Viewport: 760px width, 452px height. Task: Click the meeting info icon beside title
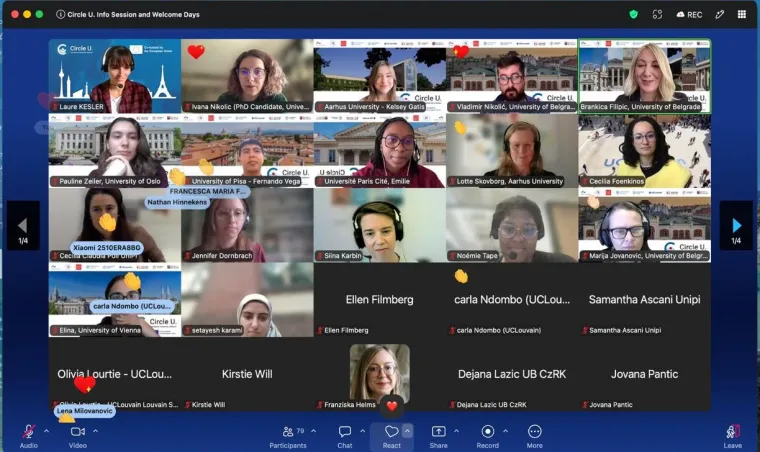point(61,15)
